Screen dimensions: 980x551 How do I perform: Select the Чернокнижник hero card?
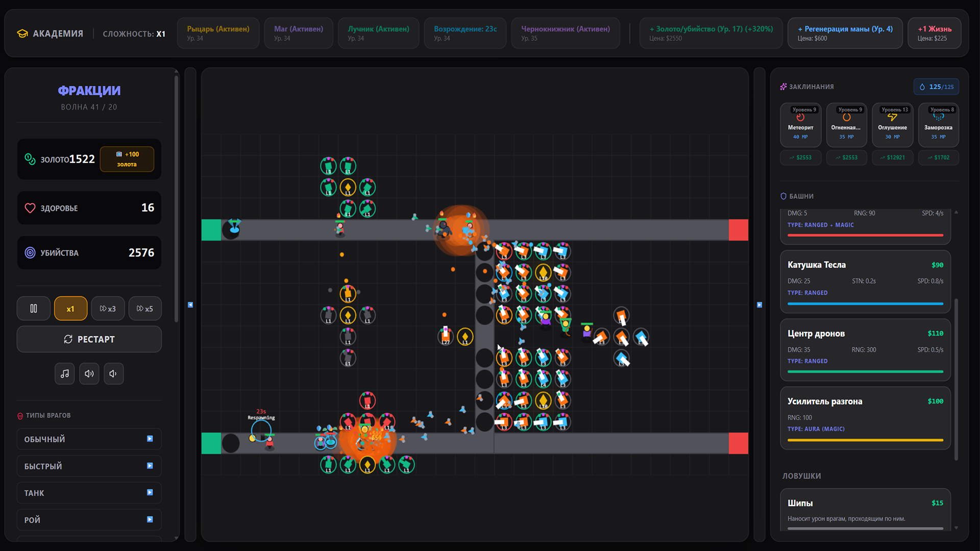coord(566,33)
